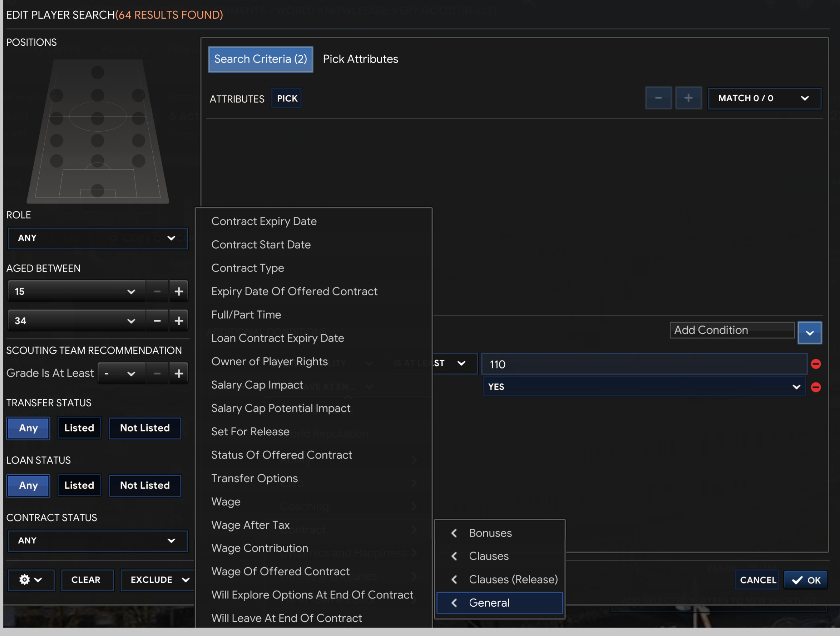Set transfer status to Listed
This screenshot has height=636, width=840.
(x=79, y=428)
